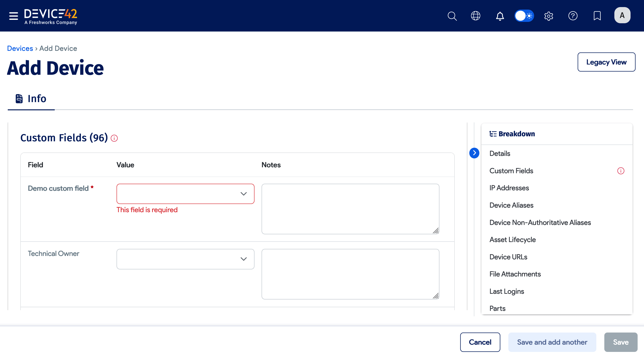The image size is (644, 356).
Task: Click the Save and add another button
Action: pos(552,342)
